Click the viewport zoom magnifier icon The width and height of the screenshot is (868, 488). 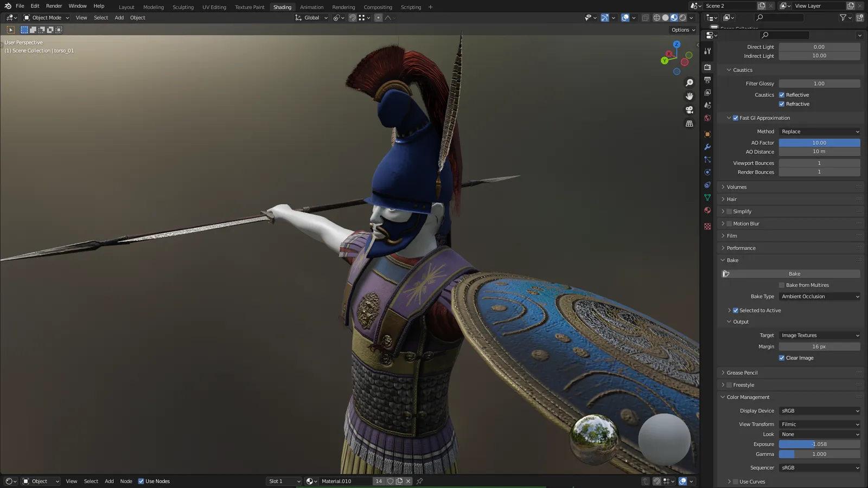pyautogui.click(x=690, y=83)
